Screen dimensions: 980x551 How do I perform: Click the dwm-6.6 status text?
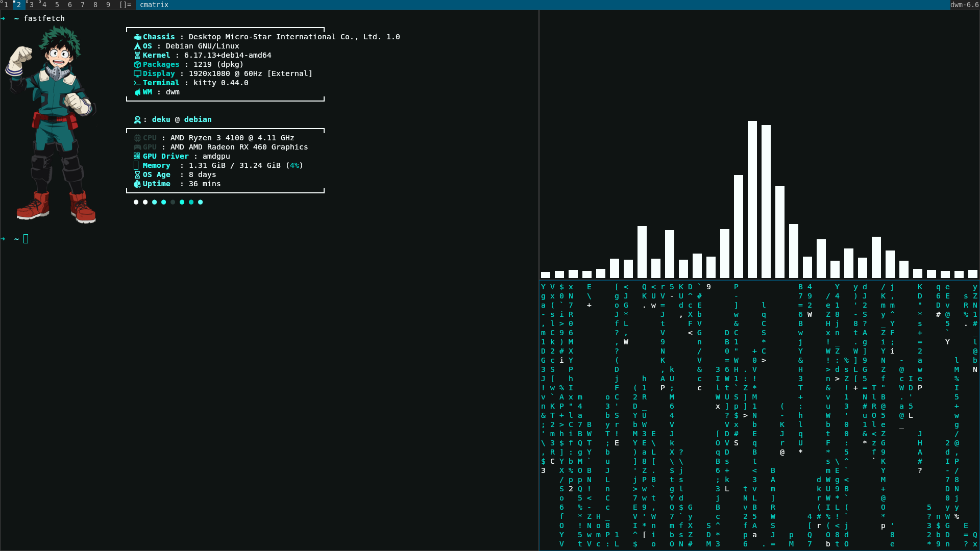[x=964, y=5]
